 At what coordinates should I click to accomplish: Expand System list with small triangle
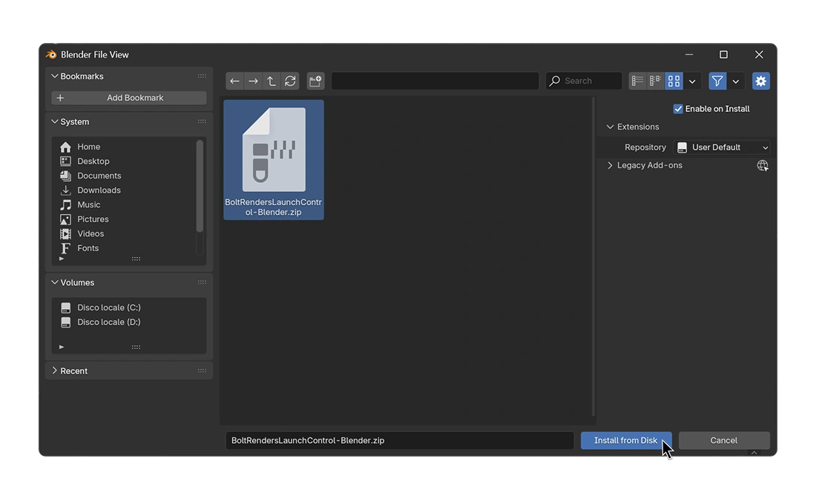[x=62, y=259]
